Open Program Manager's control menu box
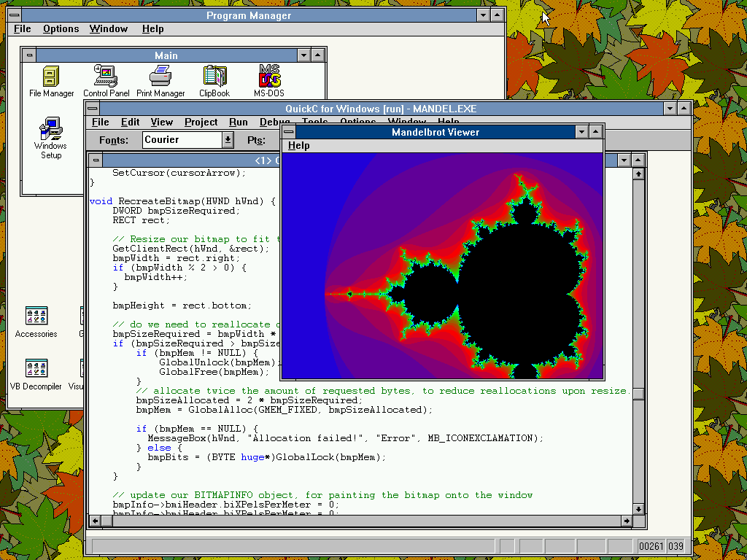 [15, 15]
